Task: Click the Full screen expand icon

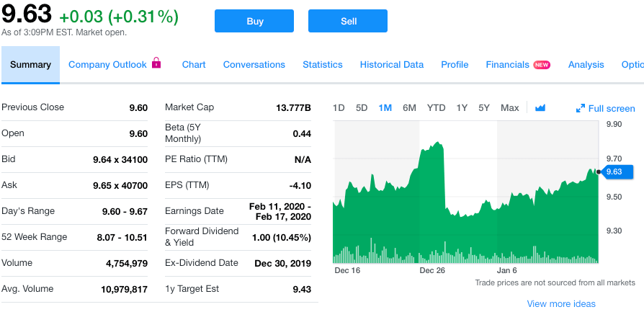Action: [x=581, y=109]
